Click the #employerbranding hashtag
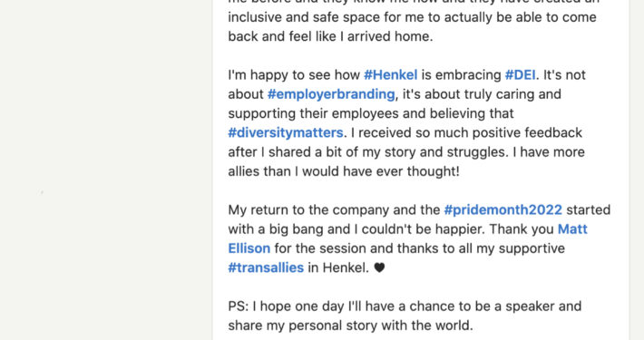644x340 pixels. [x=331, y=94]
